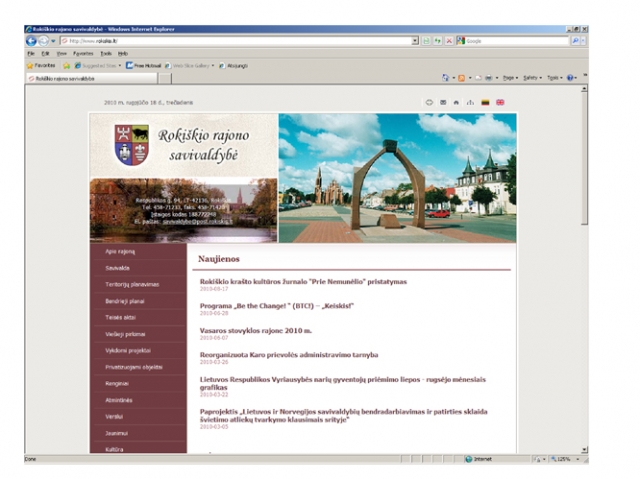Click the website's print/bubble icon
Viewport: 640px width, 479px height.
[x=429, y=102]
